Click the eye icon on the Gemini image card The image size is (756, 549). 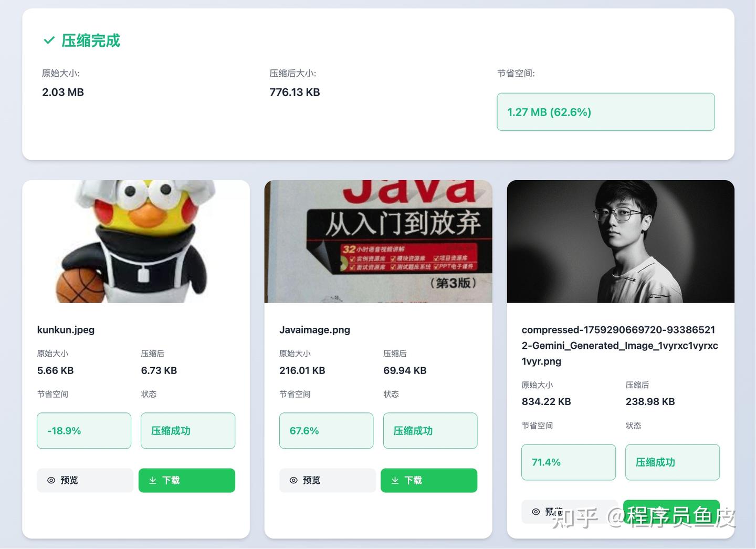pyautogui.click(x=535, y=512)
